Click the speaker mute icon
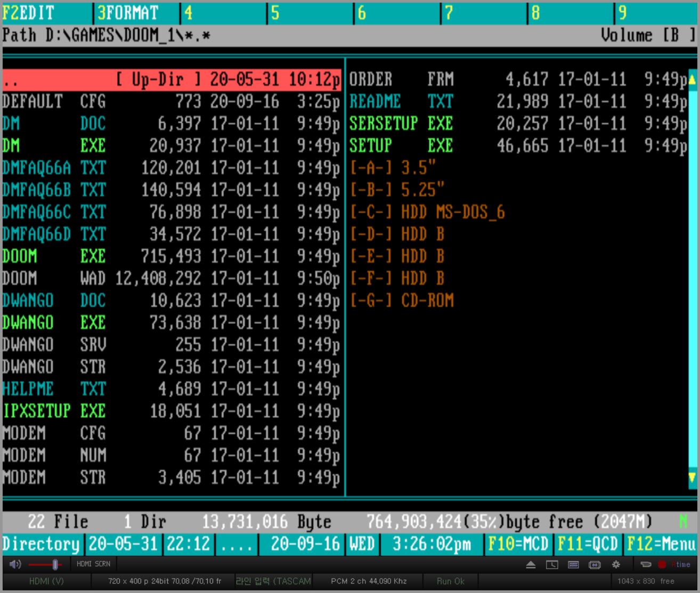 [x=15, y=564]
